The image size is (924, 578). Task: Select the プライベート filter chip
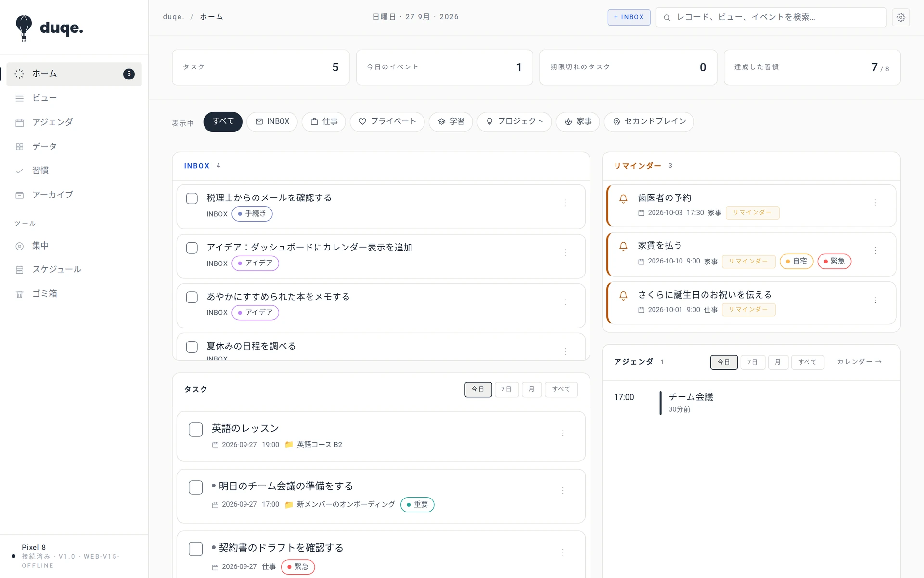point(387,122)
